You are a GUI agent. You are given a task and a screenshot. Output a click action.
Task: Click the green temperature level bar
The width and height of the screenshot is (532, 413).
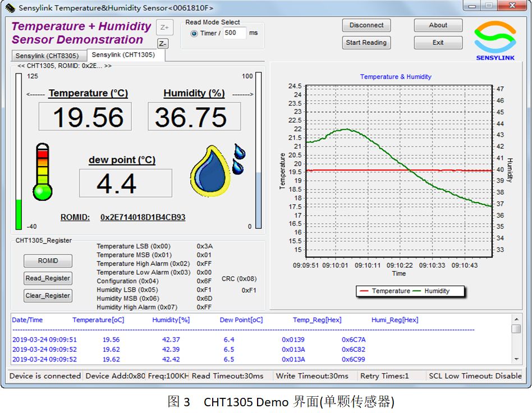point(19,214)
